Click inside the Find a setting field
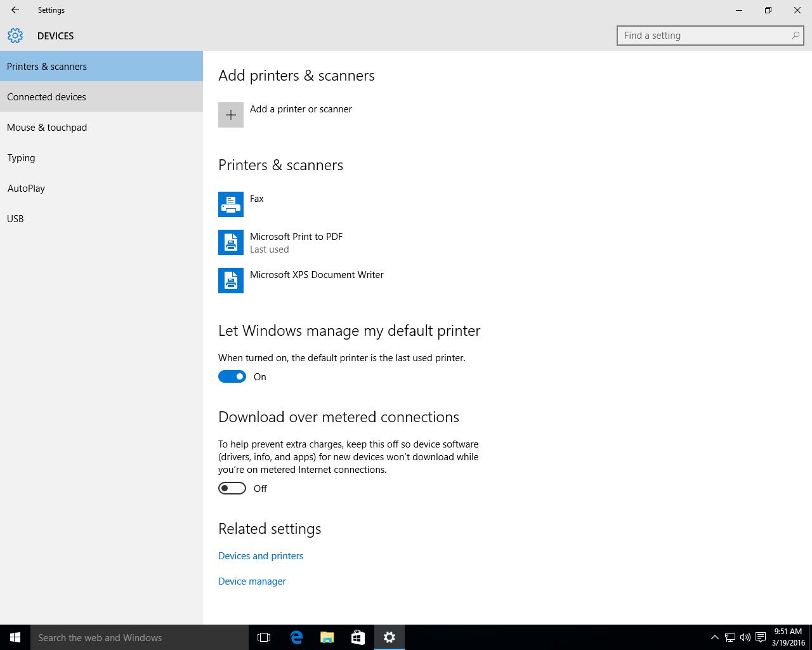 [x=710, y=36]
